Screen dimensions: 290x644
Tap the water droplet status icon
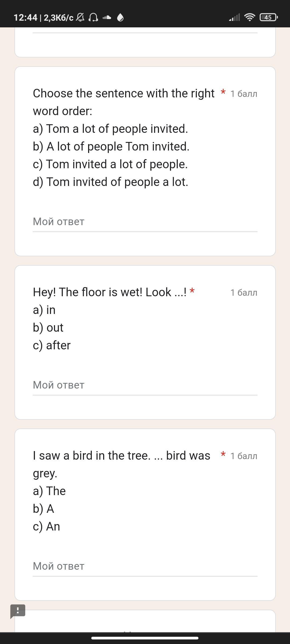click(120, 18)
